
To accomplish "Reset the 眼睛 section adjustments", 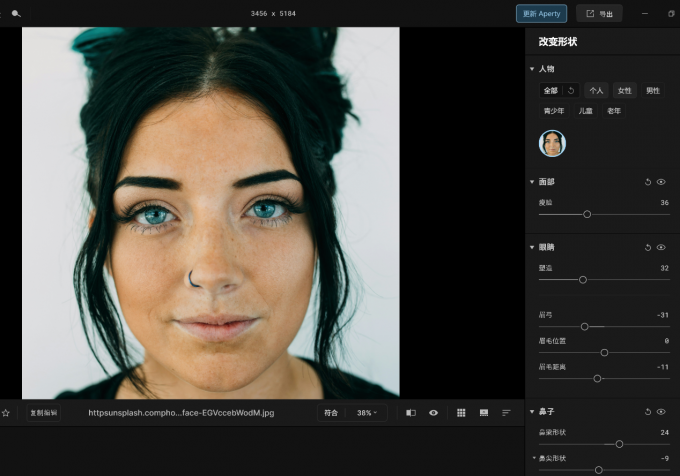I will point(648,248).
